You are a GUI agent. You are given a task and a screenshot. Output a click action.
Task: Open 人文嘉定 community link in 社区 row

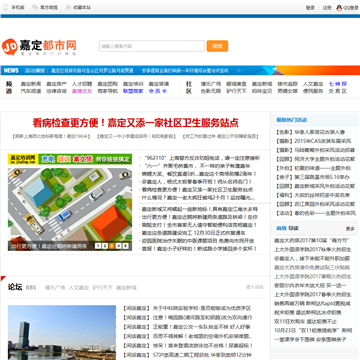[x=313, y=84]
